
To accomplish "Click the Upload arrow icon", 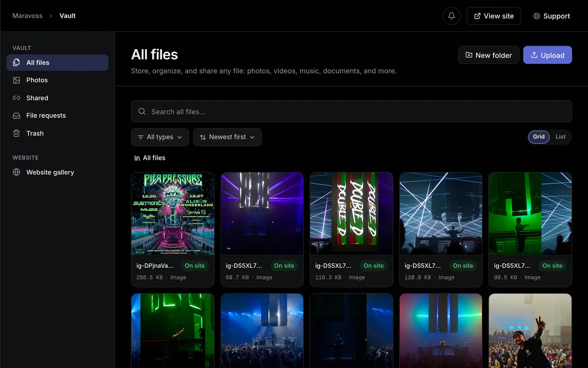I will tap(534, 55).
